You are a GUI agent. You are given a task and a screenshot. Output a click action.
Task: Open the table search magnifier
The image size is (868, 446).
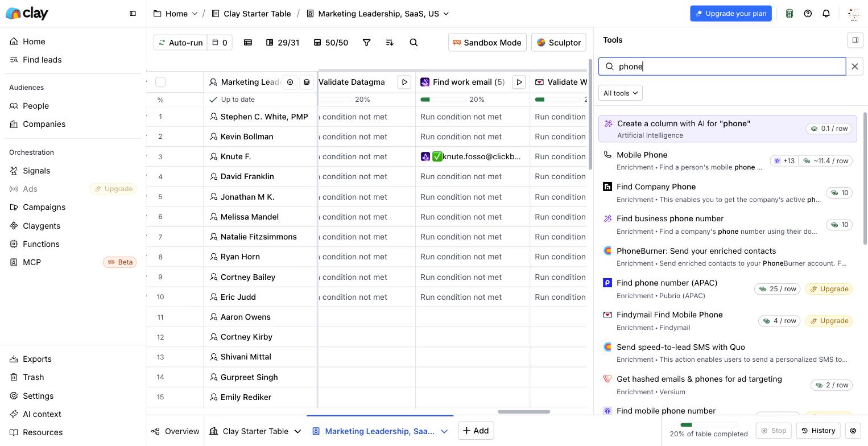click(414, 42)
